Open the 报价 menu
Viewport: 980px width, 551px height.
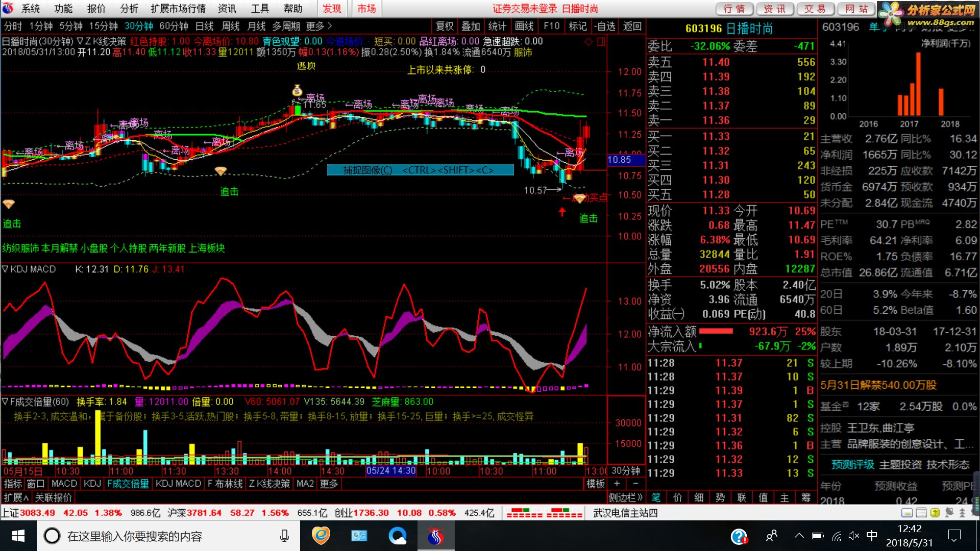[x=96, y=9]
